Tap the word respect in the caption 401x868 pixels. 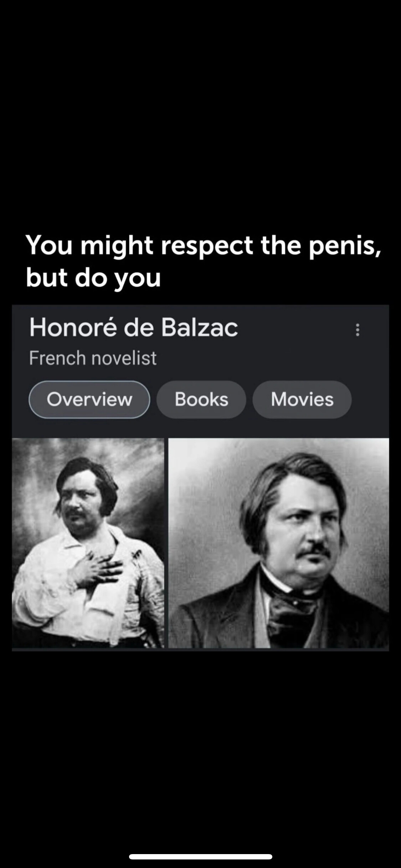(x=207, y=247)
